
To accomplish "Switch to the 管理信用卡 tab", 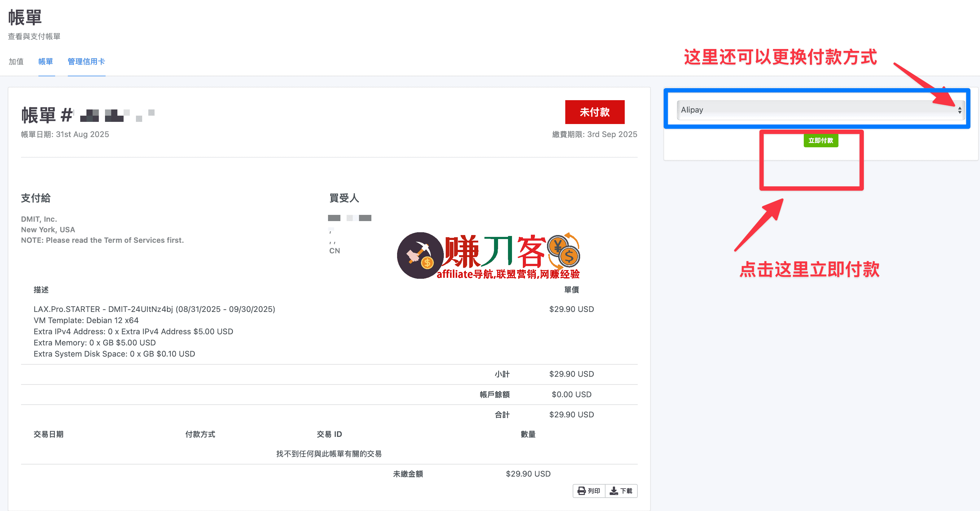I will (x=86, y=61).
